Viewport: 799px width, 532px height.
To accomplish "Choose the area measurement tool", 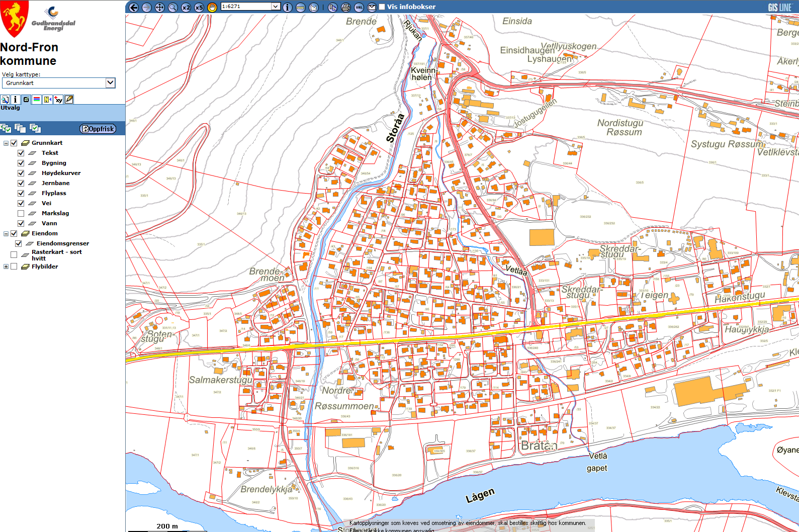I will pos(314,7).
